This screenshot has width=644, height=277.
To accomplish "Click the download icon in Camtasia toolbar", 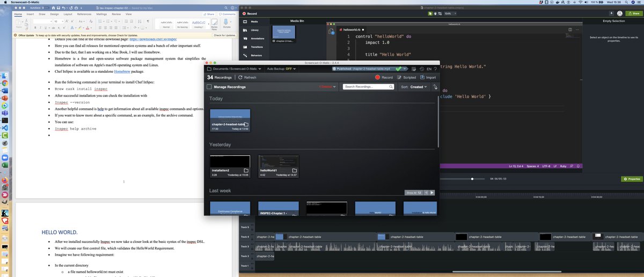I will point(612,13).
